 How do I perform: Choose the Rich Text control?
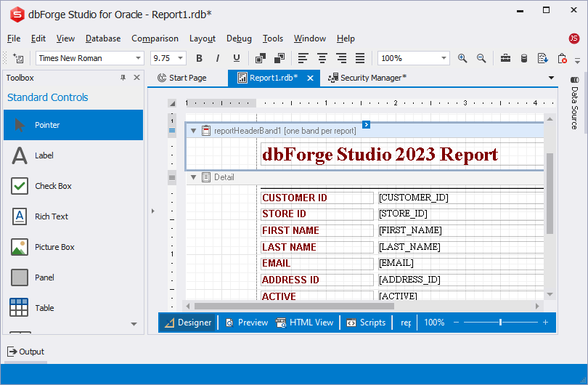[x=51, y=216]
